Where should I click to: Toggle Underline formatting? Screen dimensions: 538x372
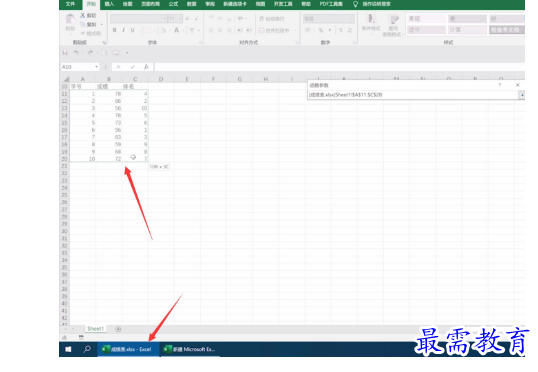coord(132,30)
